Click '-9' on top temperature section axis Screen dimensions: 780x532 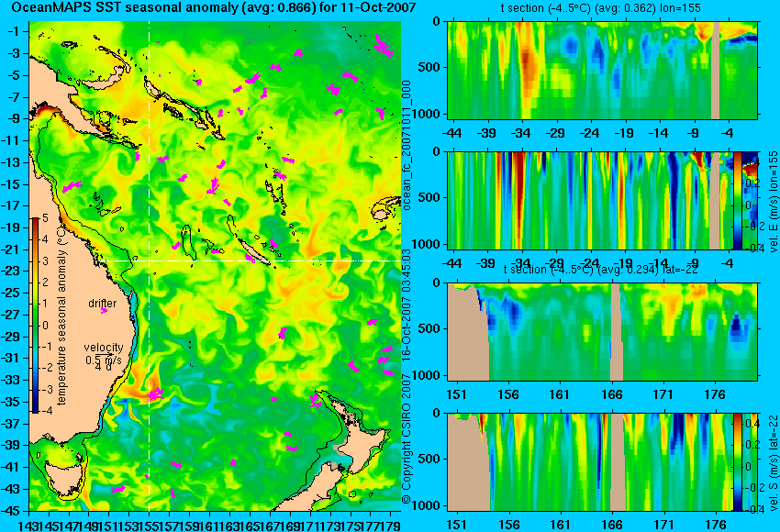[694, 133]
